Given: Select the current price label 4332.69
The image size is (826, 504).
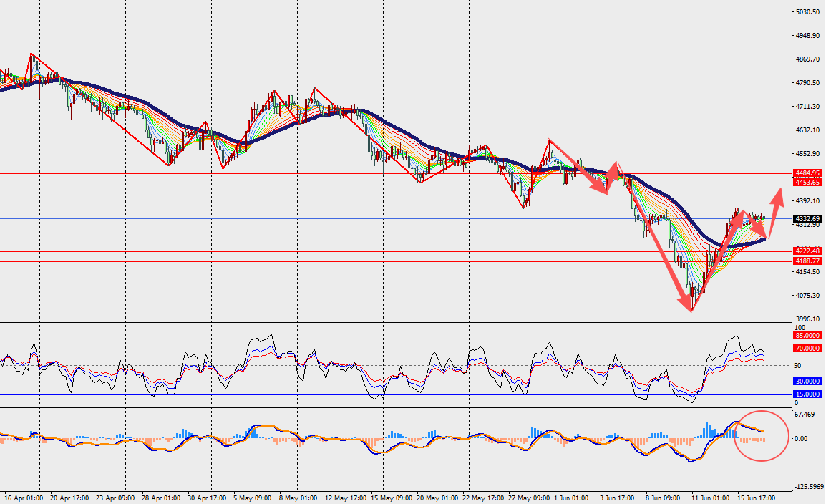Looking at the screenshot, I should (x=807, y=218).
